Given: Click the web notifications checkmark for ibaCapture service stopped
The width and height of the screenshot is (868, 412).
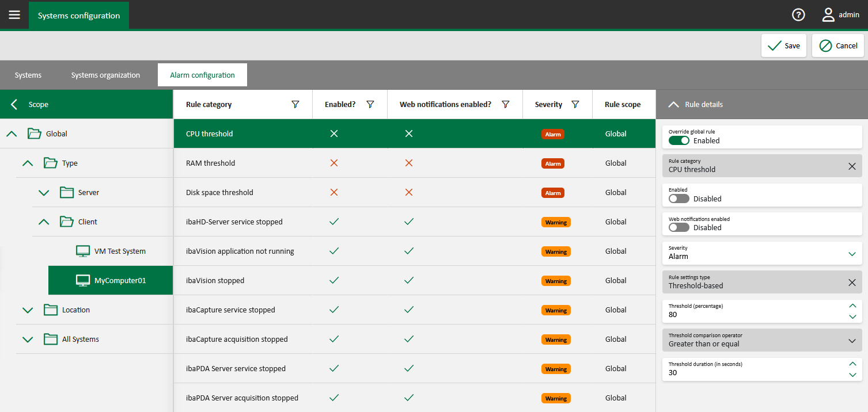Looking at the screenshot, I should pyautogui.click(x=408, y=310).
